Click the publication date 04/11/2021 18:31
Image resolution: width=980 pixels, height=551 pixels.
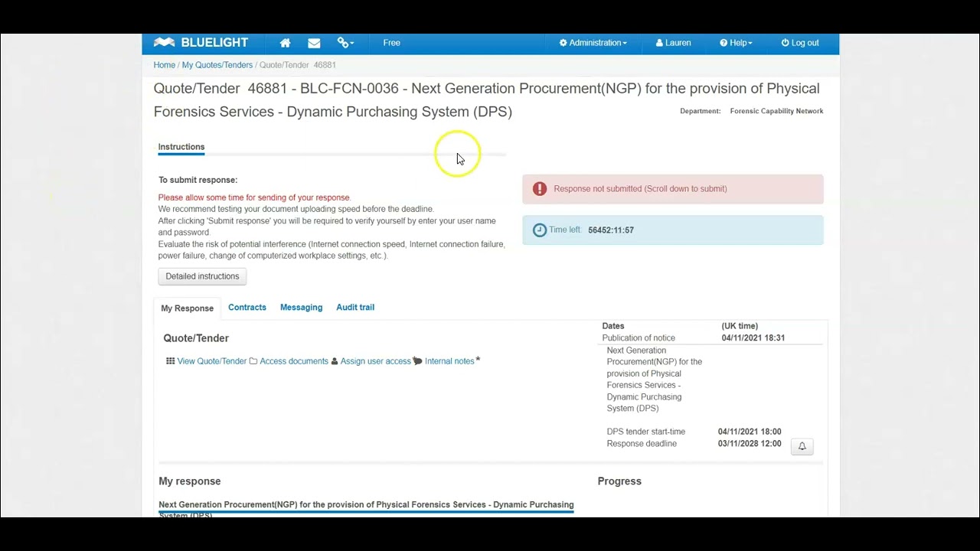[x=753, y=337]
